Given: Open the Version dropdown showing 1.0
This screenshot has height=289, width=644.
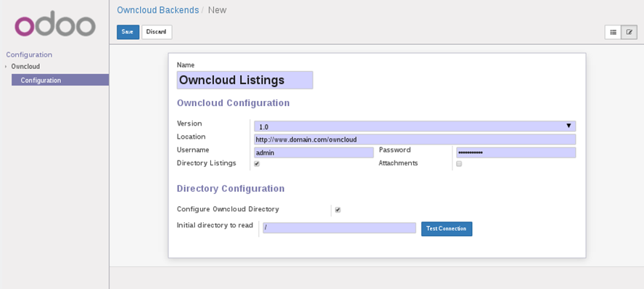Looking at the screenshot, I should tap(415, 126).
